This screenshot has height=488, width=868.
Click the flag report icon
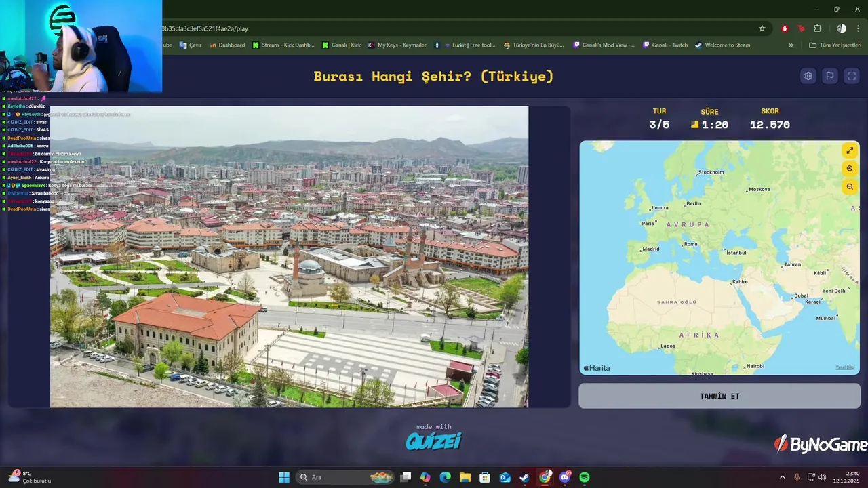(829, 76)
